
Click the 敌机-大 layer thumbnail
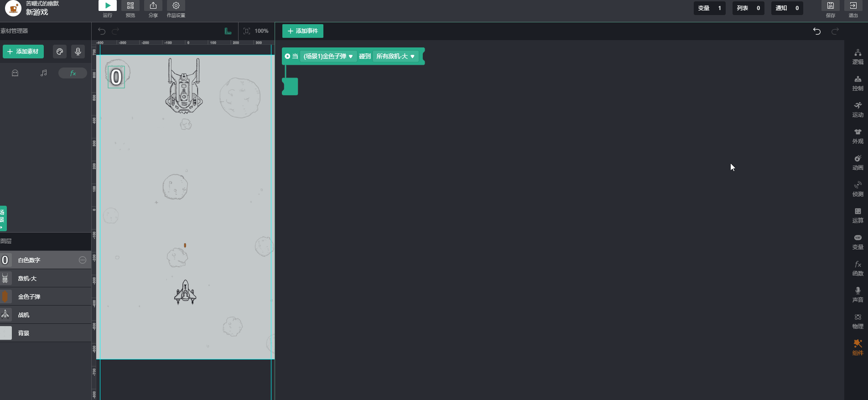point(5,278)
